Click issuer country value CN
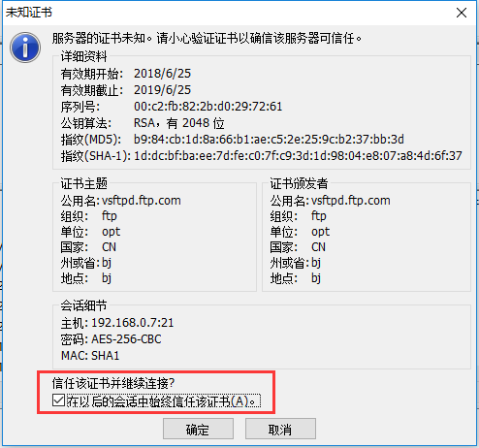Screen dimensions: 479x448 [x=318, y=247]
